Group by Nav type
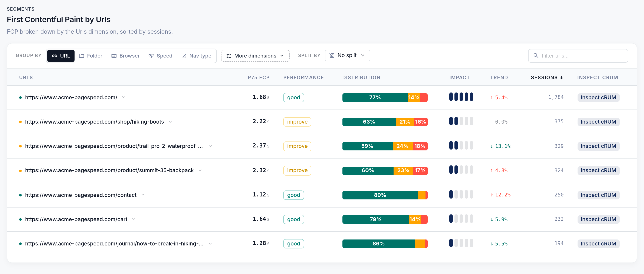644x274 pixels. pyautogui.click(x=196, y=56)
